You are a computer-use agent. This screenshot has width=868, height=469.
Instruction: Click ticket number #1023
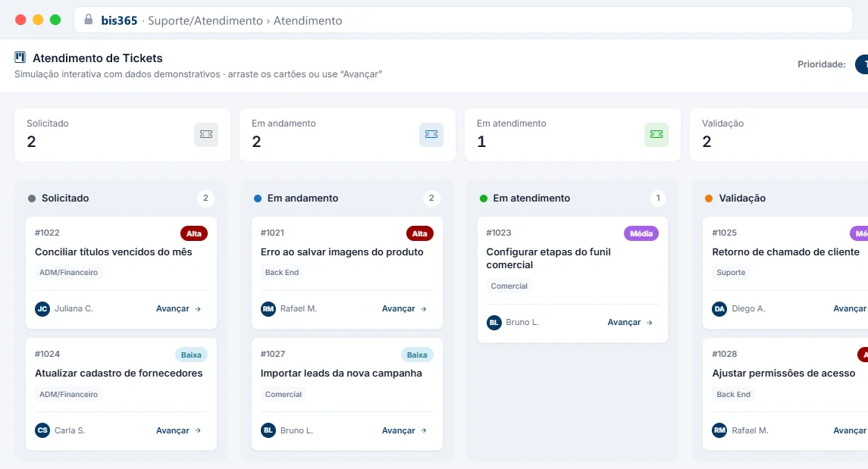tap(499, 233)
